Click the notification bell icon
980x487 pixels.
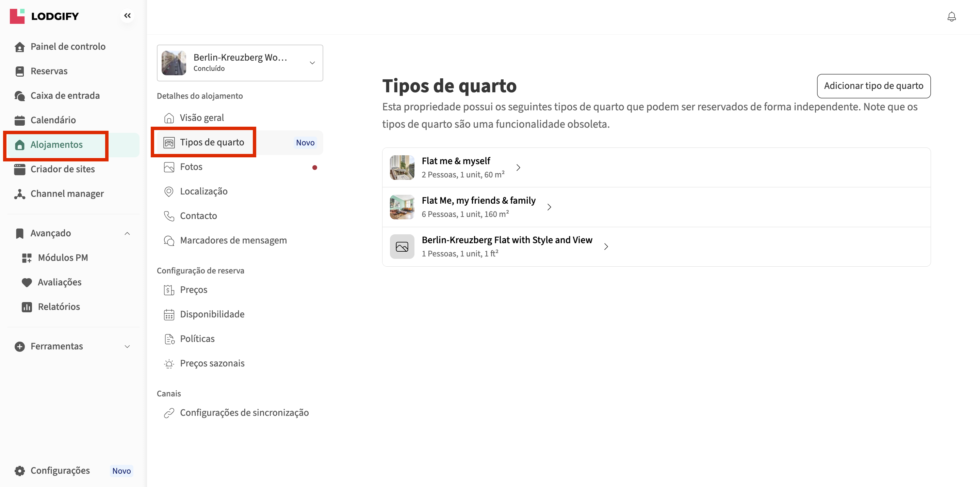(x=951, y=17)
